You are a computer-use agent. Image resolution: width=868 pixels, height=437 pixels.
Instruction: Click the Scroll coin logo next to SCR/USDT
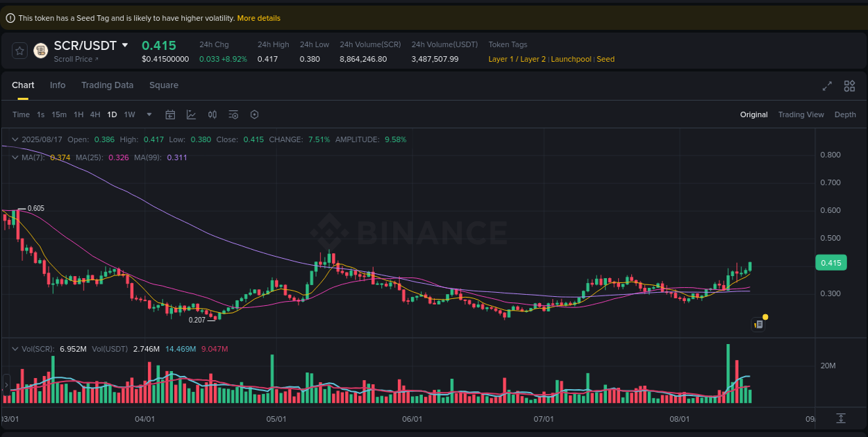[x=40, y=51]
